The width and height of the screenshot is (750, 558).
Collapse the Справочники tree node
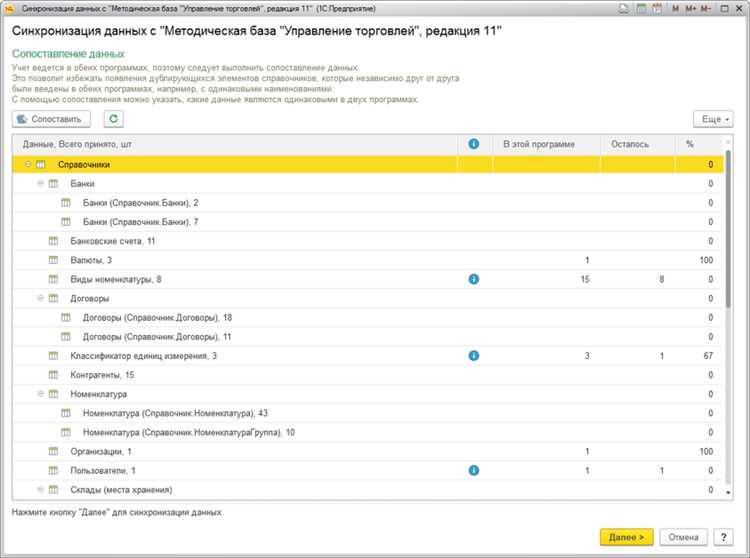click(28, 164)
